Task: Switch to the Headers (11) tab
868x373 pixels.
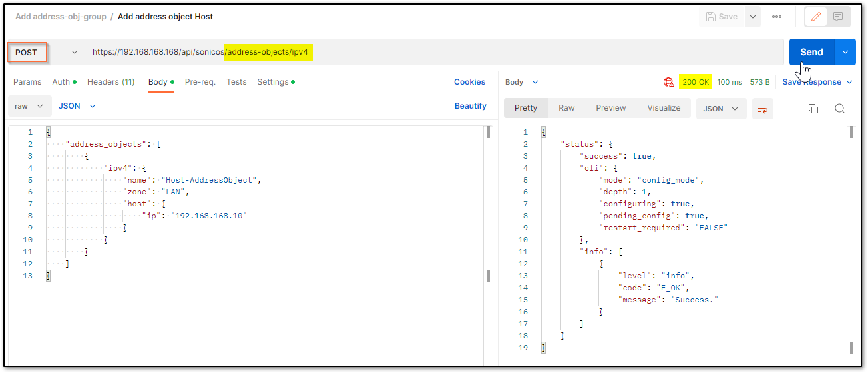Action: coord(110,82)
